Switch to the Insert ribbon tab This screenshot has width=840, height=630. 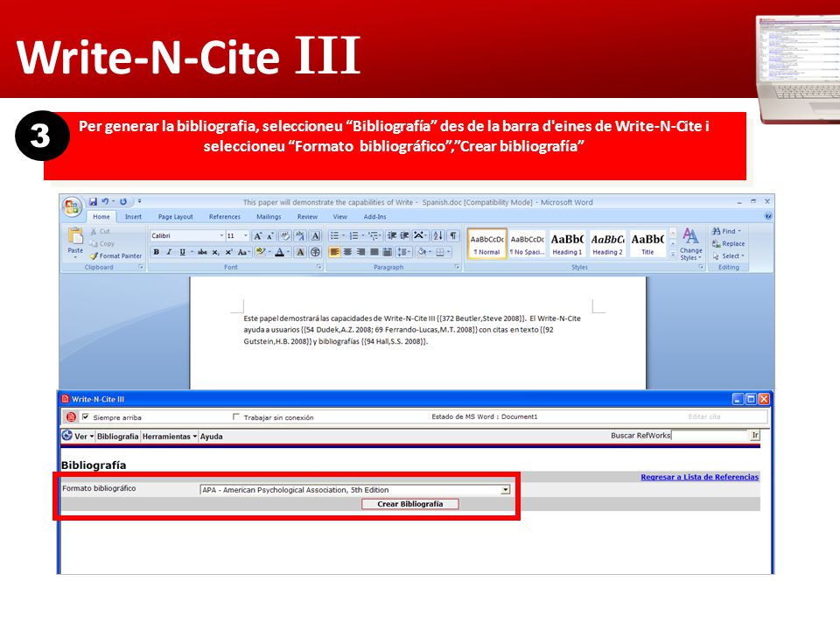point(133,217)
